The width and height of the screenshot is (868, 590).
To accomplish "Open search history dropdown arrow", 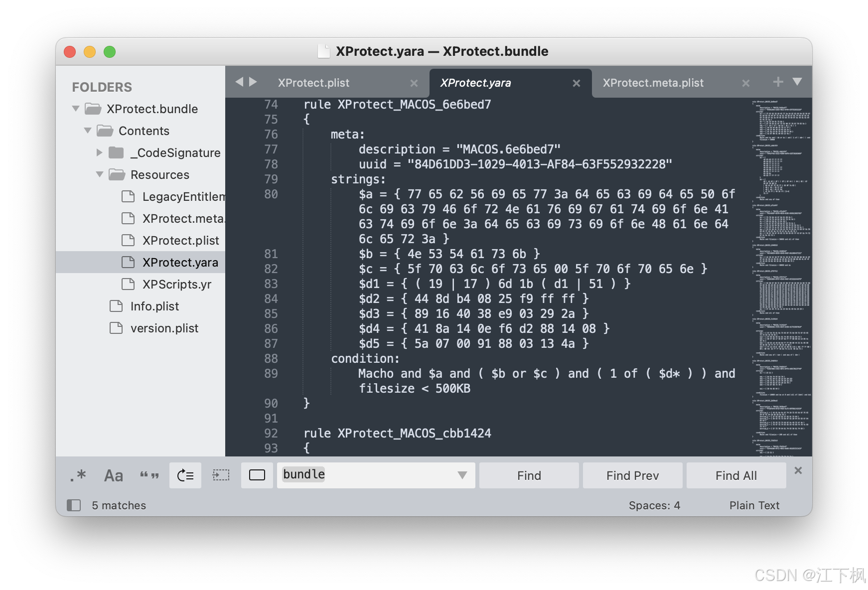I will coord(462,475).
